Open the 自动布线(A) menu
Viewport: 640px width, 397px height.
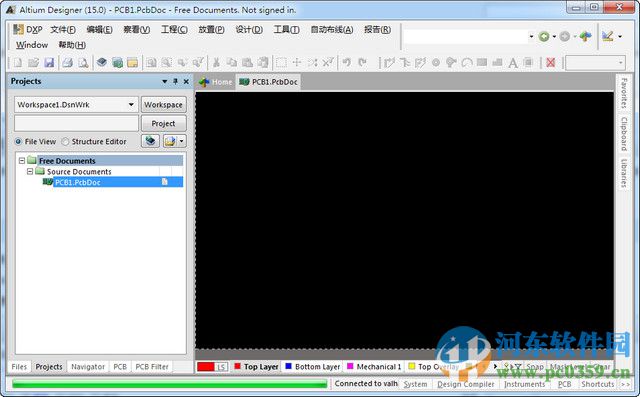click(x=332, y=29)
